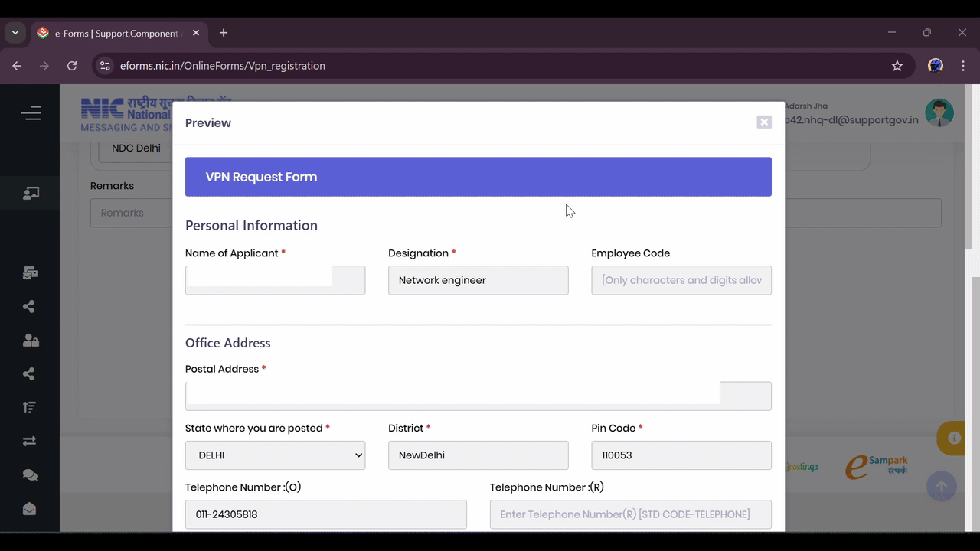Select the user registration icon in sidebar
This screenshot has width=980, height=551.
[31, 193]
